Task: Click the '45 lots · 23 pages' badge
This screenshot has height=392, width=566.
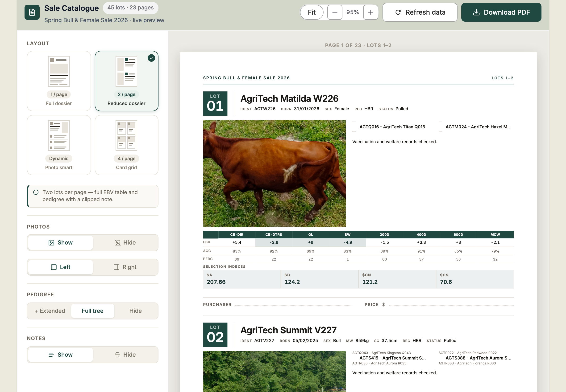Action: point(131,8)
